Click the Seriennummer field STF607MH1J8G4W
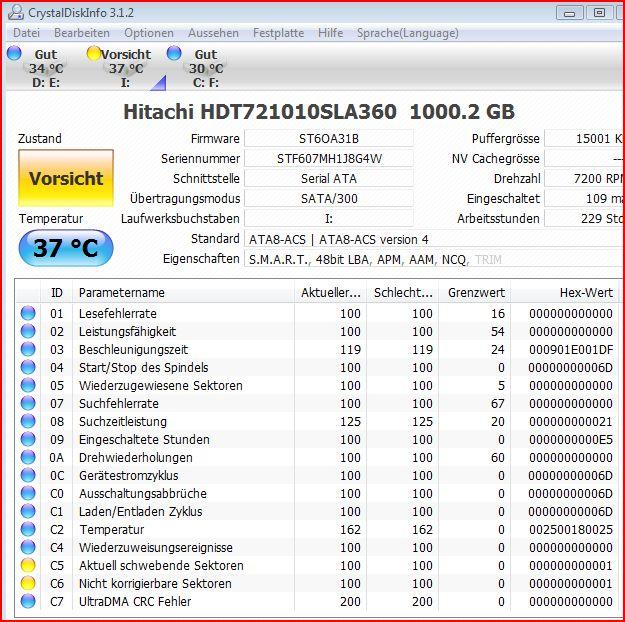The height and width of the screenshot is (622, 625). 329,158
